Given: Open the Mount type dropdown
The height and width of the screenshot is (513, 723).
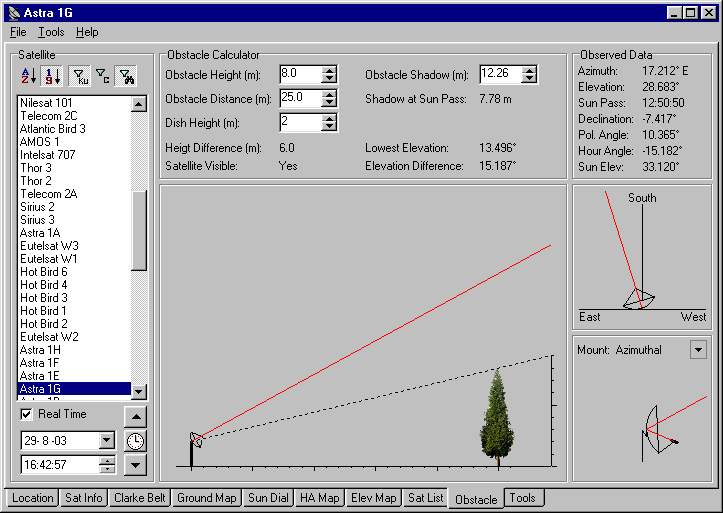Looking at the screenshot, I should click(698, 350).
